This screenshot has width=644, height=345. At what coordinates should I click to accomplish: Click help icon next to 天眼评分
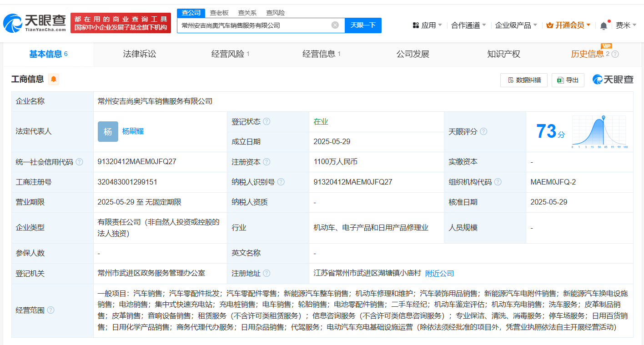point(483,131)
